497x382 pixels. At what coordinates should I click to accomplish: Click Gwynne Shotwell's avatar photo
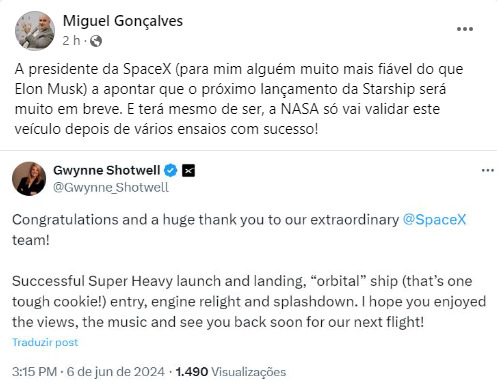coord(29,179)
